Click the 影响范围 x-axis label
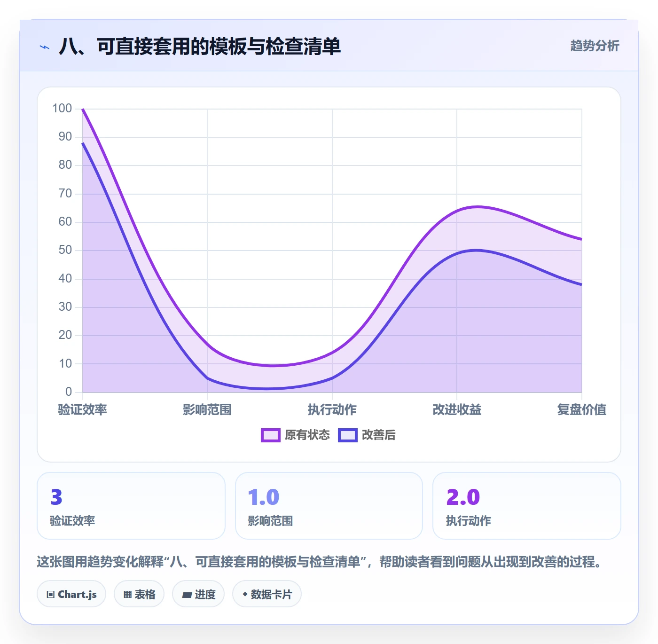Image resolution: width=658 pixels, height=644 pixels. pos(207,409)
